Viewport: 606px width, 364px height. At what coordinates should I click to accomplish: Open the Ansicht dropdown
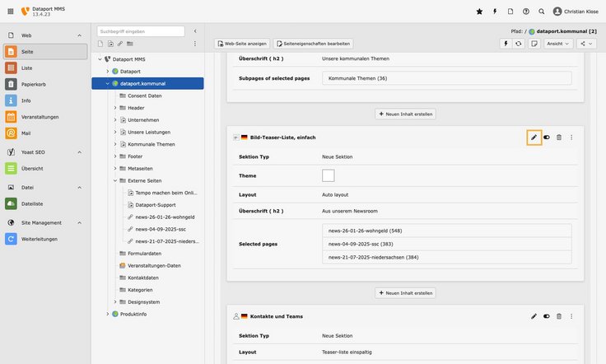557,43
